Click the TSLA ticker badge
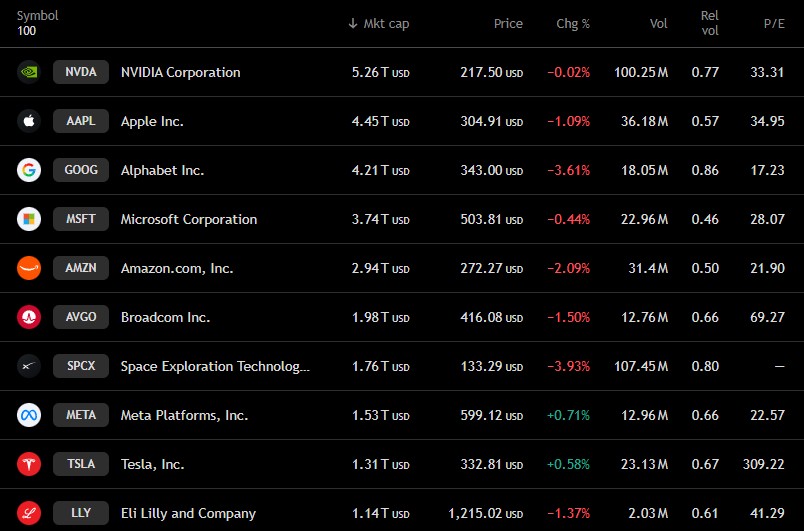Image resolution: width=804 pixels, height=531 pixels. (81, 464)
